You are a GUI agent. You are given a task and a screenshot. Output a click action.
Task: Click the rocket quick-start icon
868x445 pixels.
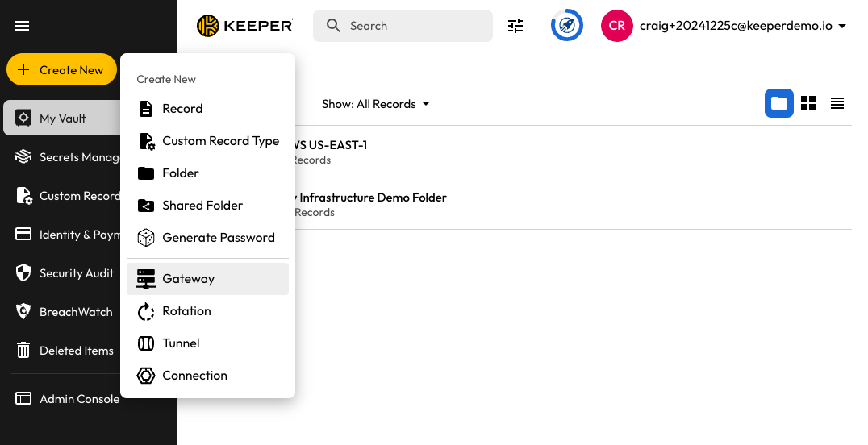click(x=566, y=26)
